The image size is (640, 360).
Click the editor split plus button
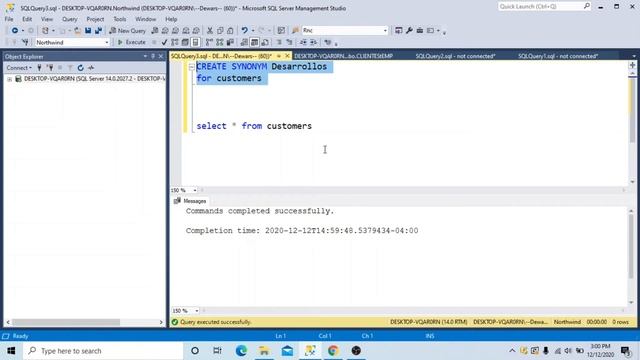pos(632,65)
